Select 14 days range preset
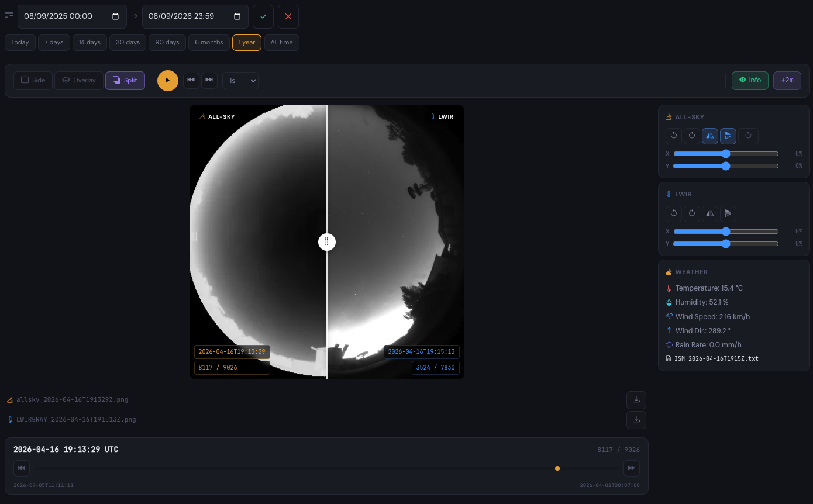This screenshot has width=813, height=504. 89,43
